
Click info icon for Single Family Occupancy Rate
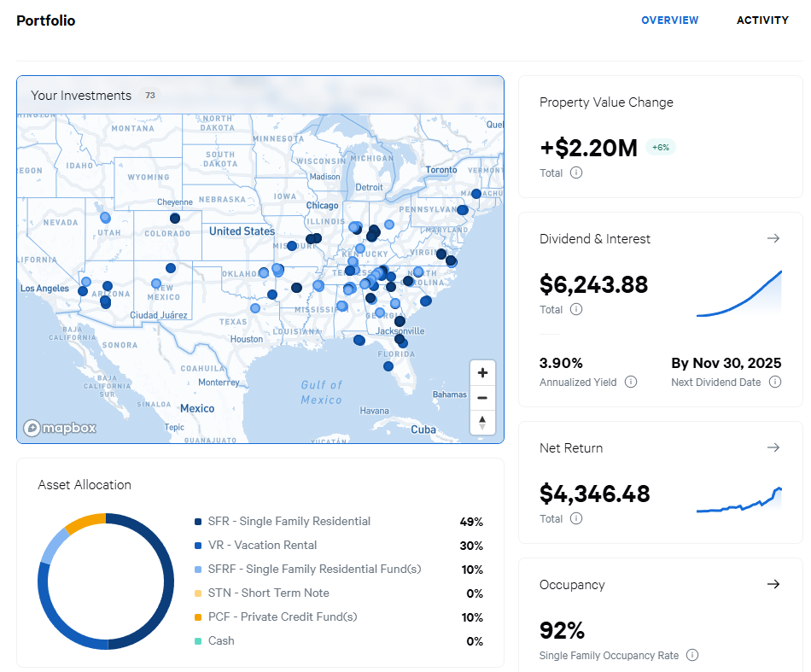click(x=692, y=655)
